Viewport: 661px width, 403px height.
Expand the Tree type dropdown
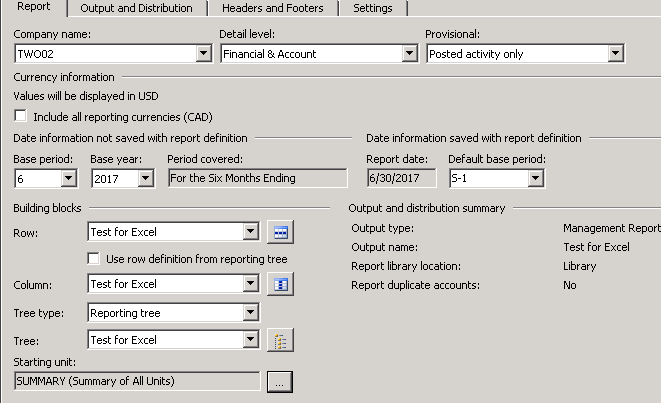tap(250, 313)
